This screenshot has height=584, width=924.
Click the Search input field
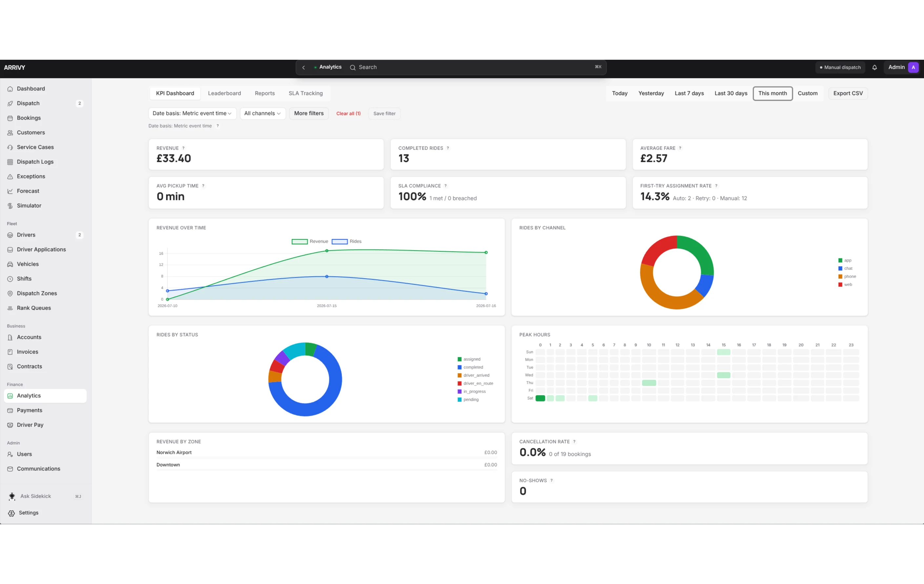[476, 67]
